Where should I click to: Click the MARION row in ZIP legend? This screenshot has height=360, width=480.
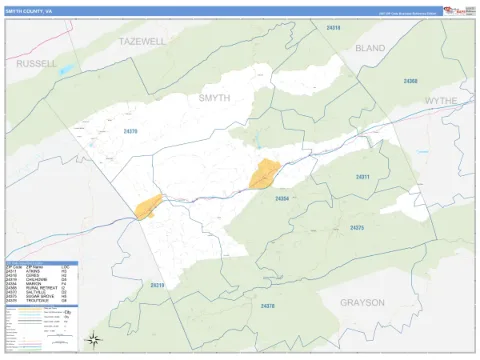coord(36,284)
